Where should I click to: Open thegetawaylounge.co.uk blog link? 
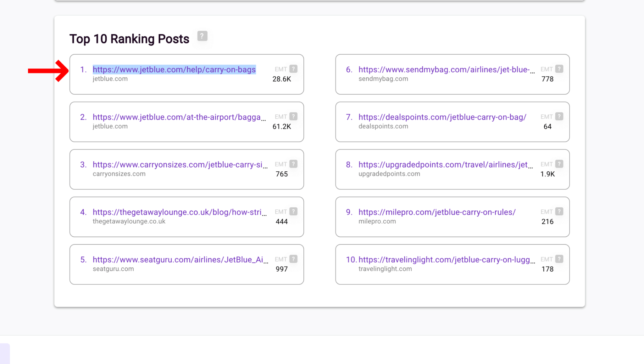pos(179,212)
